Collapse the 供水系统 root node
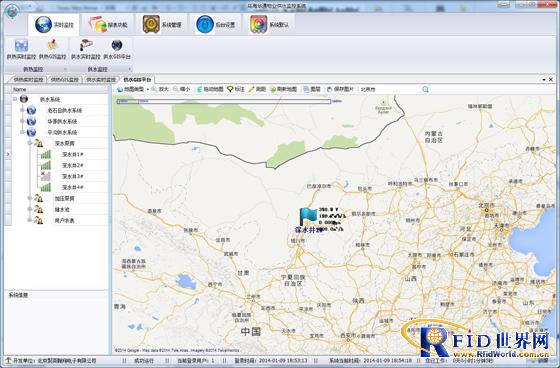Viewport: 560px width, 368px height. coord(15,99)
